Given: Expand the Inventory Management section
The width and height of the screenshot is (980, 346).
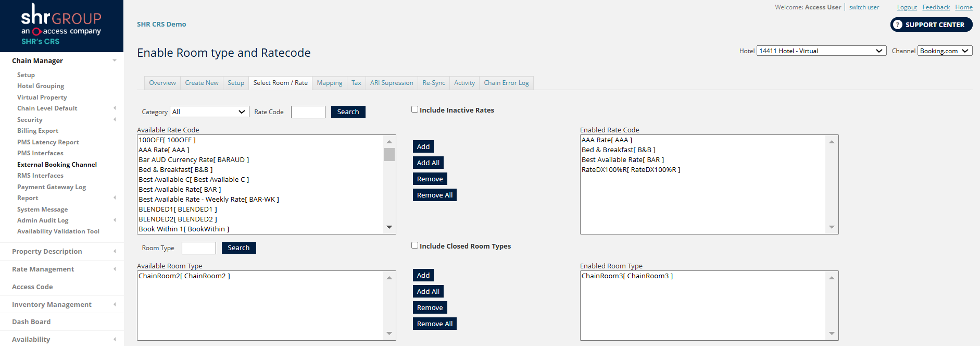Looking at the screenshot, I should 115,304.
